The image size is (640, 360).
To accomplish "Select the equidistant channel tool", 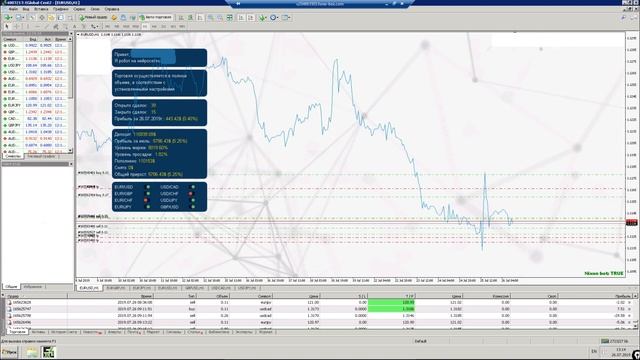I will pos(56,26).
